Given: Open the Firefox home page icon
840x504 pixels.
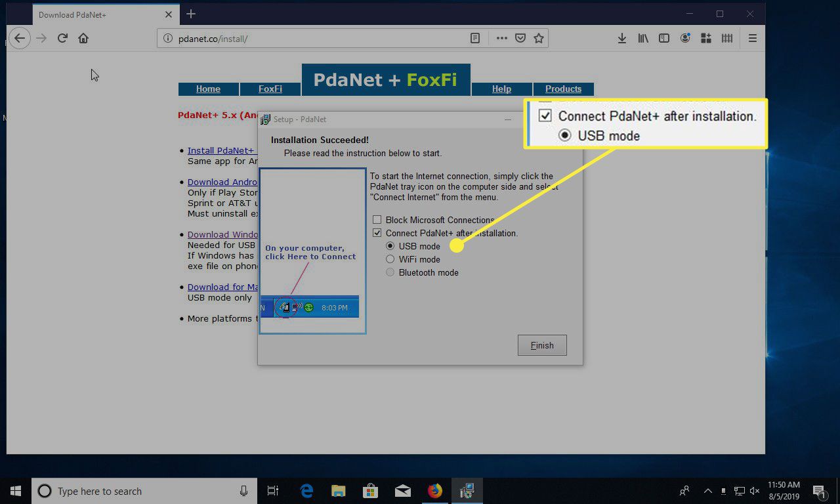Looking at the screenshot, I should [83, 38].
